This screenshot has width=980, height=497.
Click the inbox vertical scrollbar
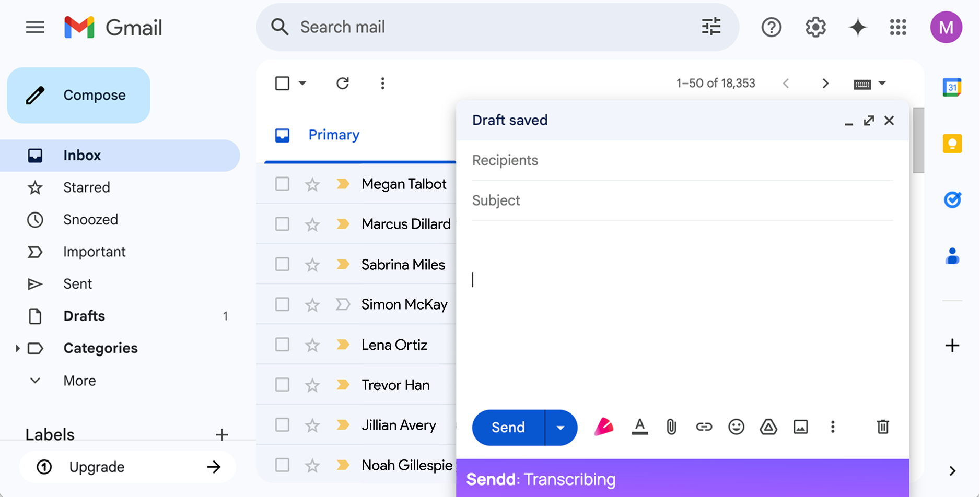918,140
